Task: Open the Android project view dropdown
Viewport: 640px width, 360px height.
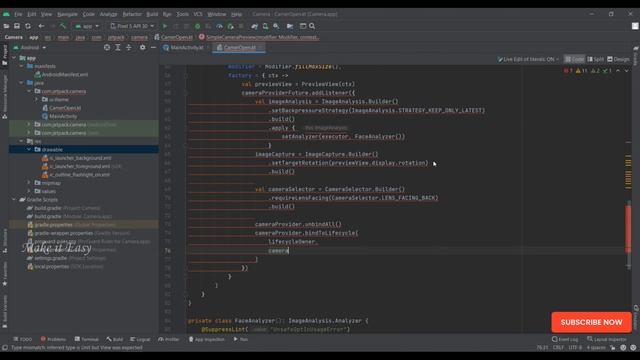Action: [30, 47]
